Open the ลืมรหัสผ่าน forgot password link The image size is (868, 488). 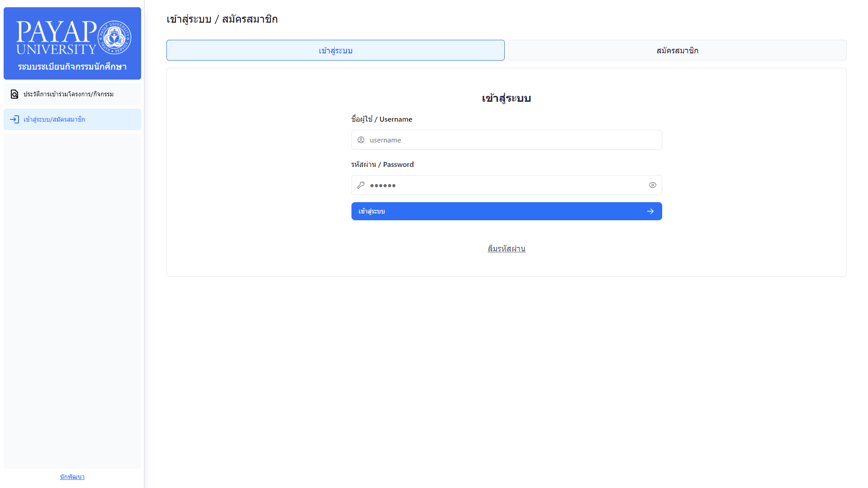(x=507, y=249)
